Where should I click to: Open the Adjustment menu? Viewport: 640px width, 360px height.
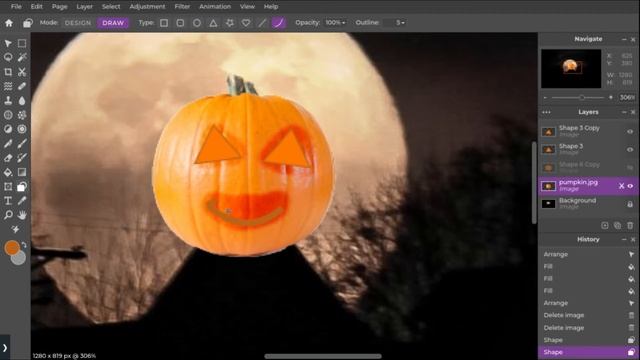point(147,7)
